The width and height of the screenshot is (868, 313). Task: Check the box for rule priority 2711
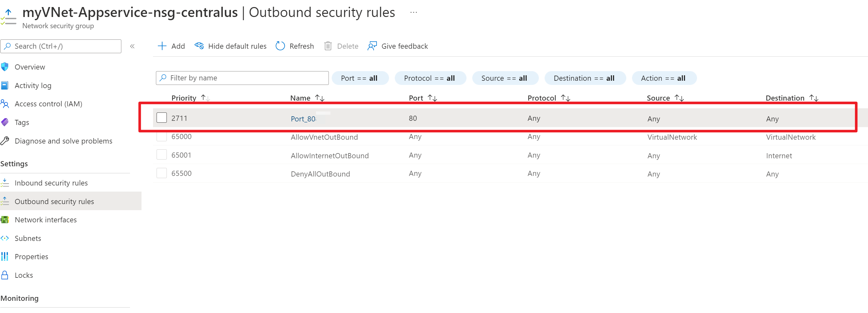tap(162, 118)
